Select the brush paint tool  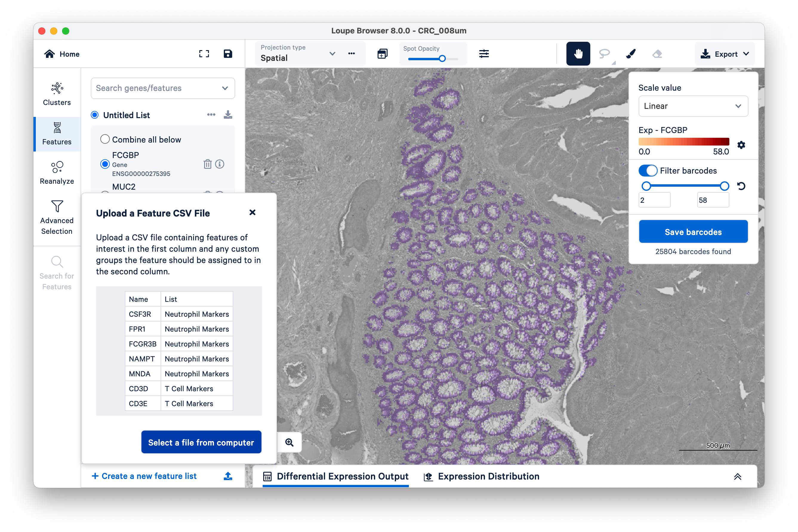click(x=631, y=54)
